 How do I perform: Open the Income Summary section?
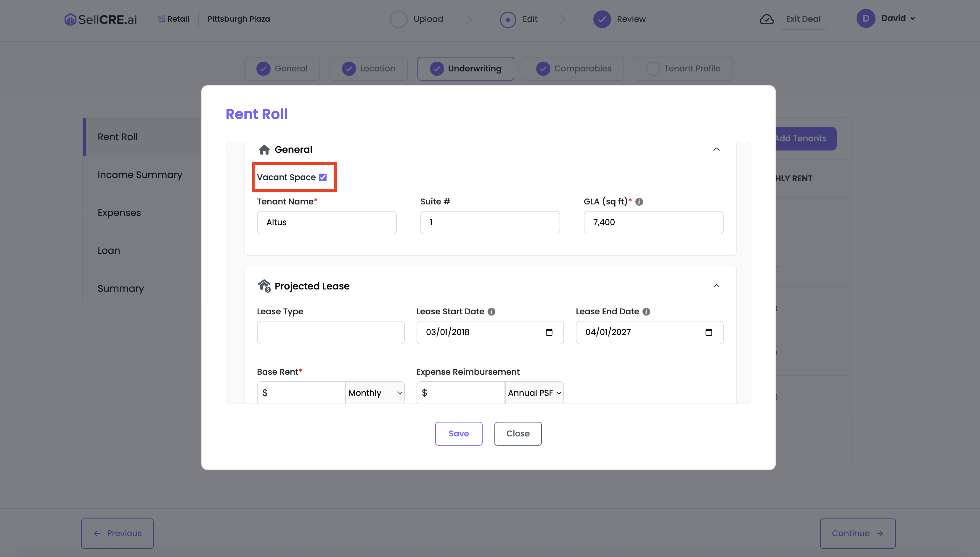tap(140, 175)
